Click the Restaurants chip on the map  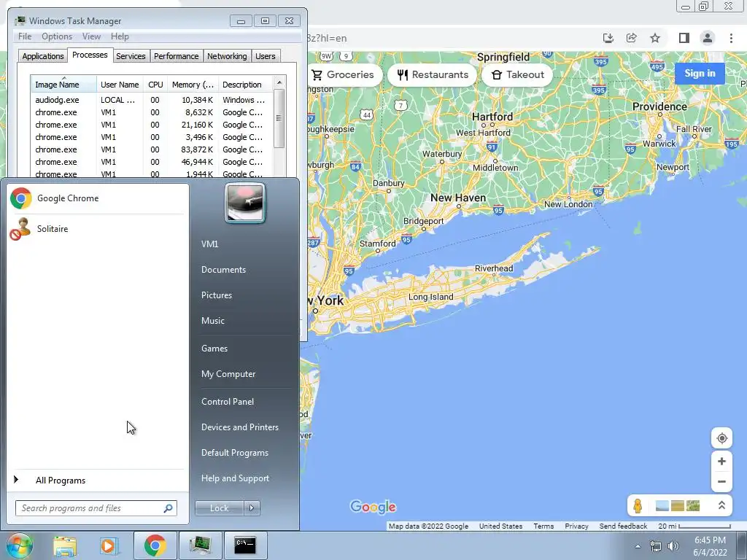(x=432, y=75)
